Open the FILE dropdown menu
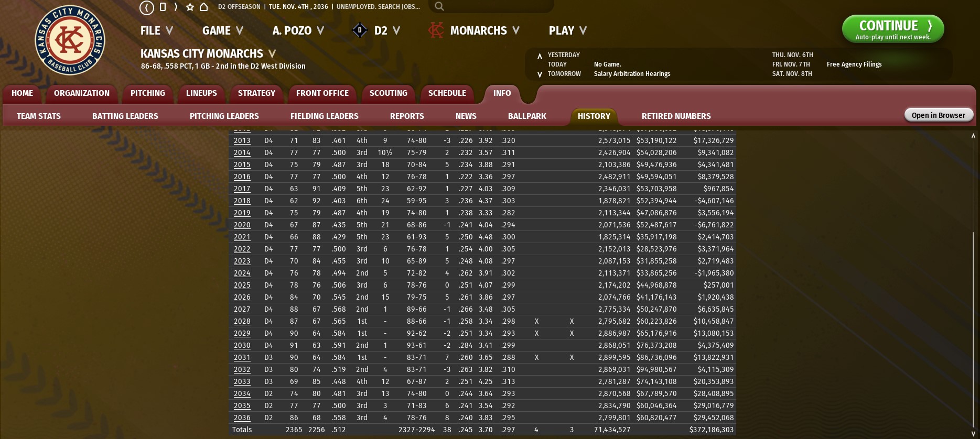The image size is (980, 439). click(156, 30)
